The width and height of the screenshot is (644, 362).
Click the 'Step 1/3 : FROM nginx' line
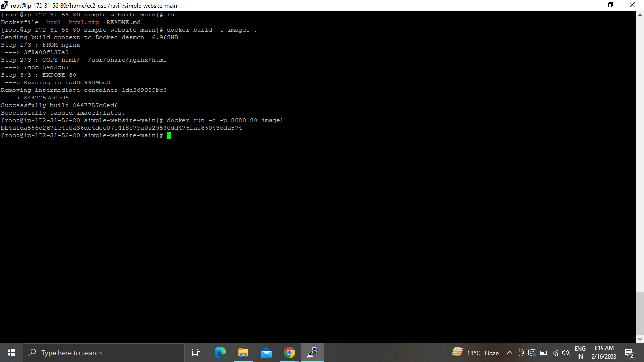(x=41, y=45)
